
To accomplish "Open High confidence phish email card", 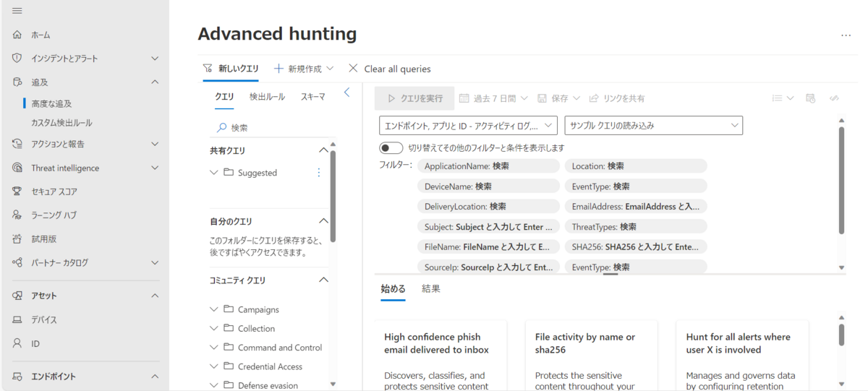I will [x=441, y=356].
